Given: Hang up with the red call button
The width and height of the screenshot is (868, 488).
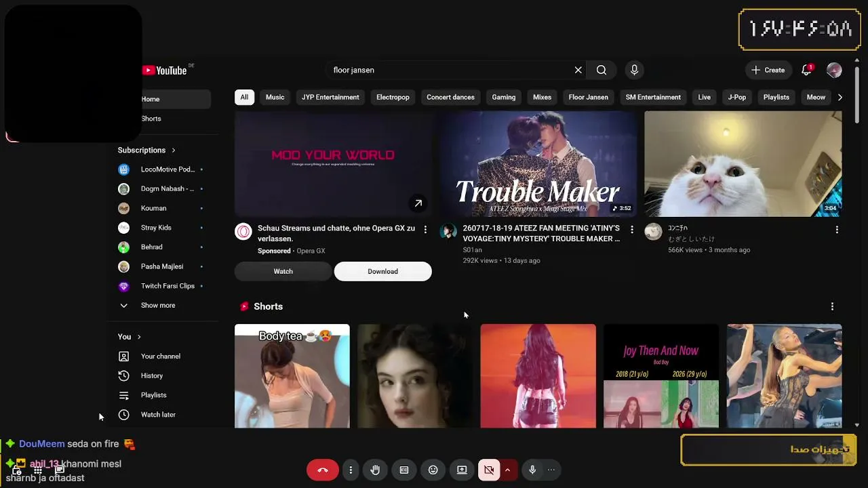Looking at the screenshot, I should click(x=323, y=470).
